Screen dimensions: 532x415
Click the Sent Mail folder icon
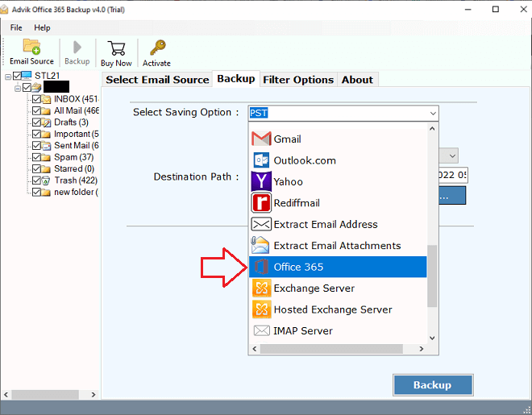tap(46, 146)
